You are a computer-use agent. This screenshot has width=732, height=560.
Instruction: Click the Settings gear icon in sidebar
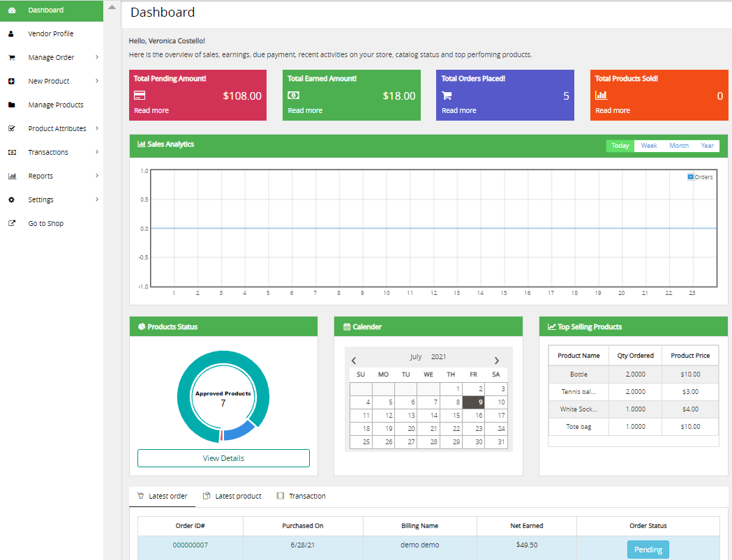[x=11, y=200]
